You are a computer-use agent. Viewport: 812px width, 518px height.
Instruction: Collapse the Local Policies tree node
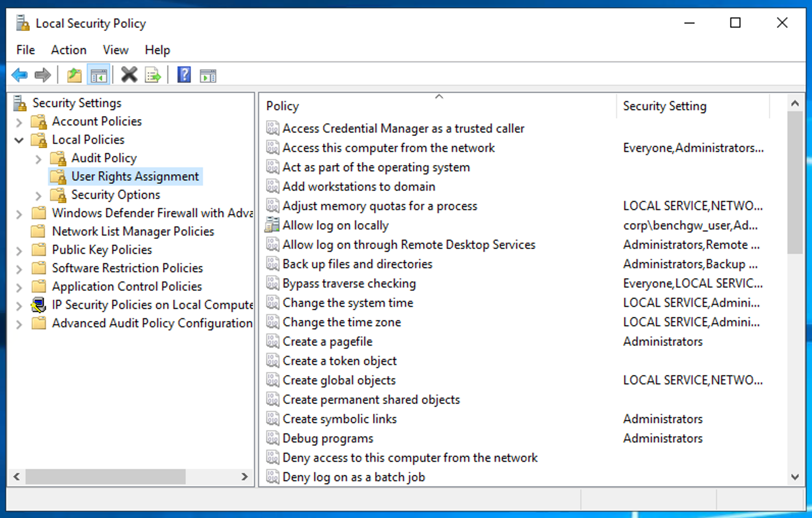[x=19, y=140]
